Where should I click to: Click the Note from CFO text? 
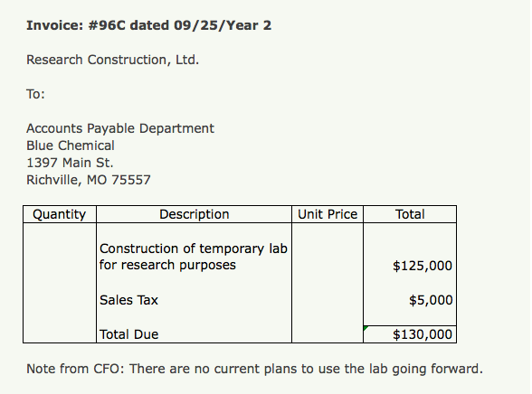pyautogui.click(x=254, y=369)
